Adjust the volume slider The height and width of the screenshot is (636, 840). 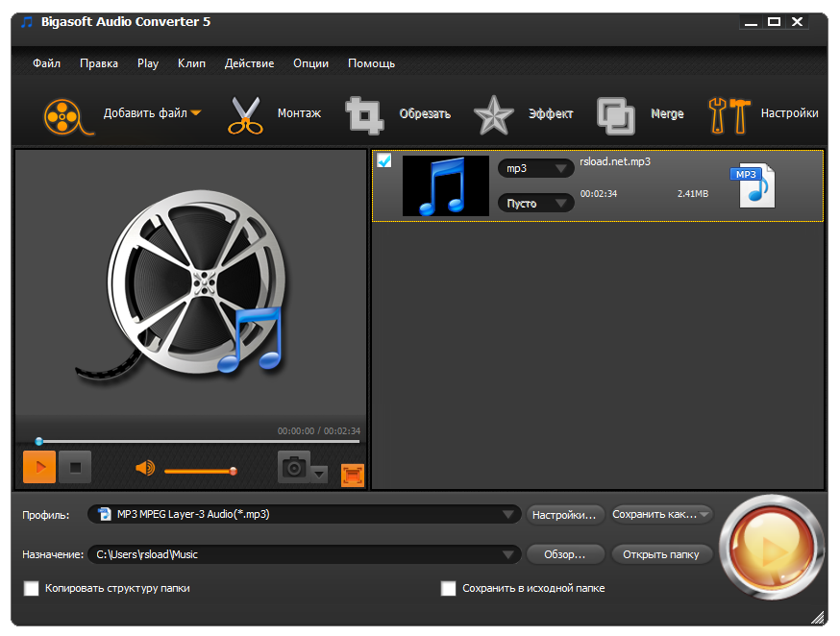click(x=199, y=471)
